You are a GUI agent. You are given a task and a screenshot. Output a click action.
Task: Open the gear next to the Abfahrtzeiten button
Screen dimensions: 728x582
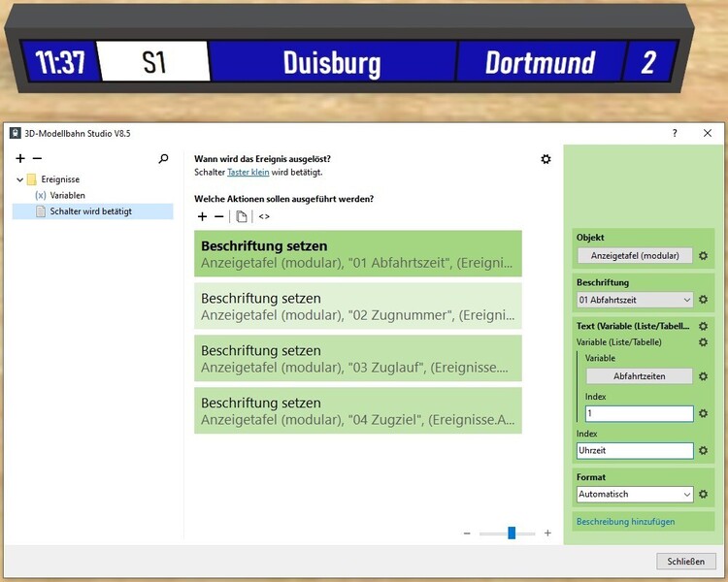click(x=704, y=376)
